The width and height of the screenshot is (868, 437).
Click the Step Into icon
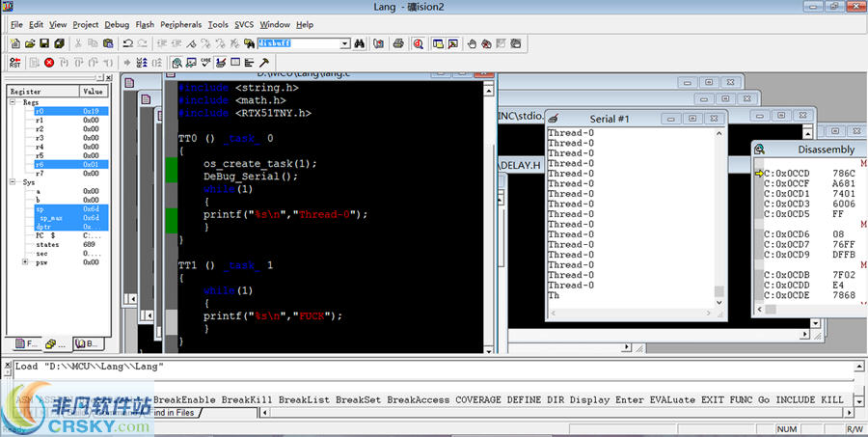64,63
